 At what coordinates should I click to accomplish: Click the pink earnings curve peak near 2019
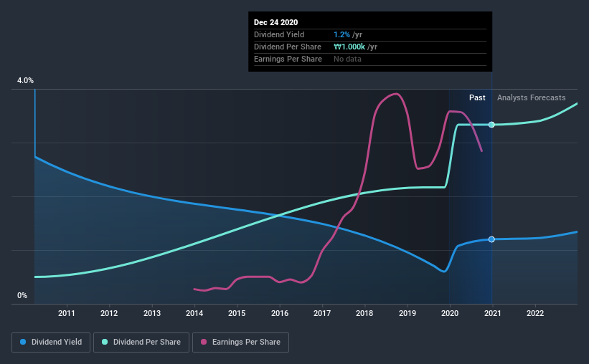(x=395, y=94)
